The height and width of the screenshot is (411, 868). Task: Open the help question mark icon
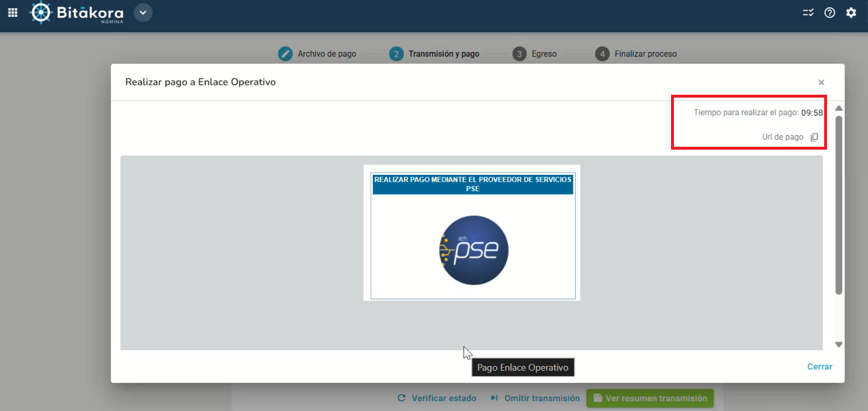point(829,12)
